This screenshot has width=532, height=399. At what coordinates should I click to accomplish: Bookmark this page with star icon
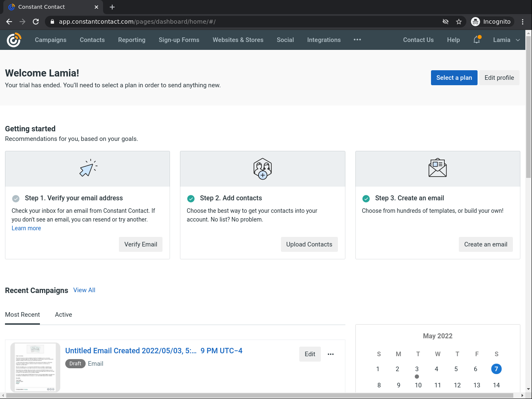click(x=459, y=22)
